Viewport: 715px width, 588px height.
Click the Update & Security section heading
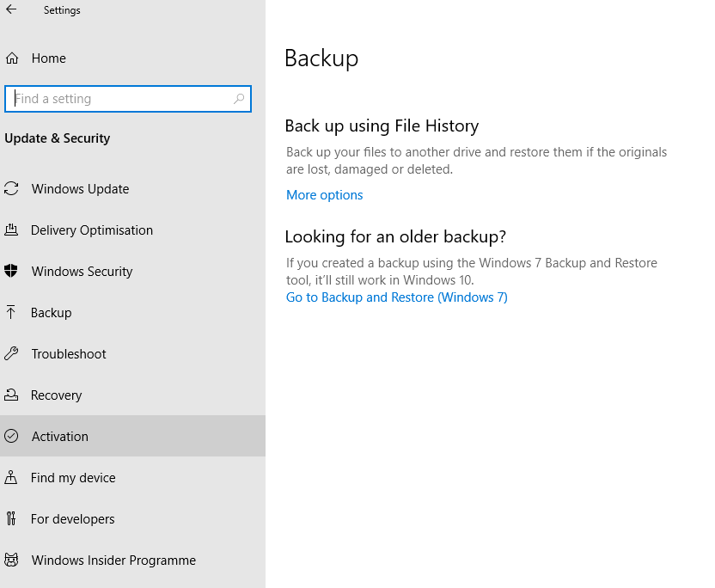(57, 138)
